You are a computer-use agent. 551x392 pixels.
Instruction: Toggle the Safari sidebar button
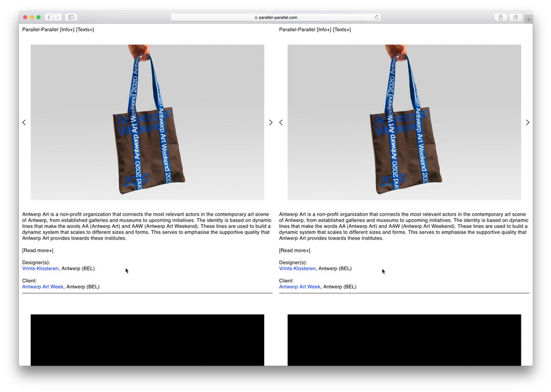pyautogui.click(x=71, y=17)
